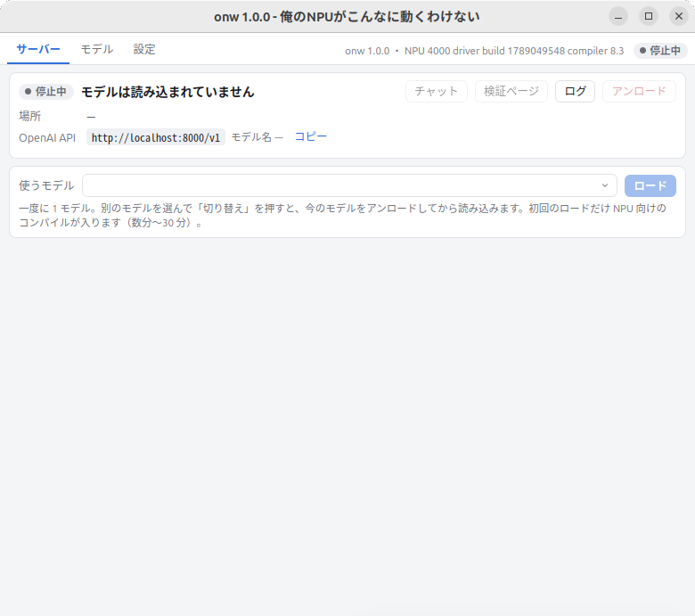Click the アンロード button

tap(639, 91)
